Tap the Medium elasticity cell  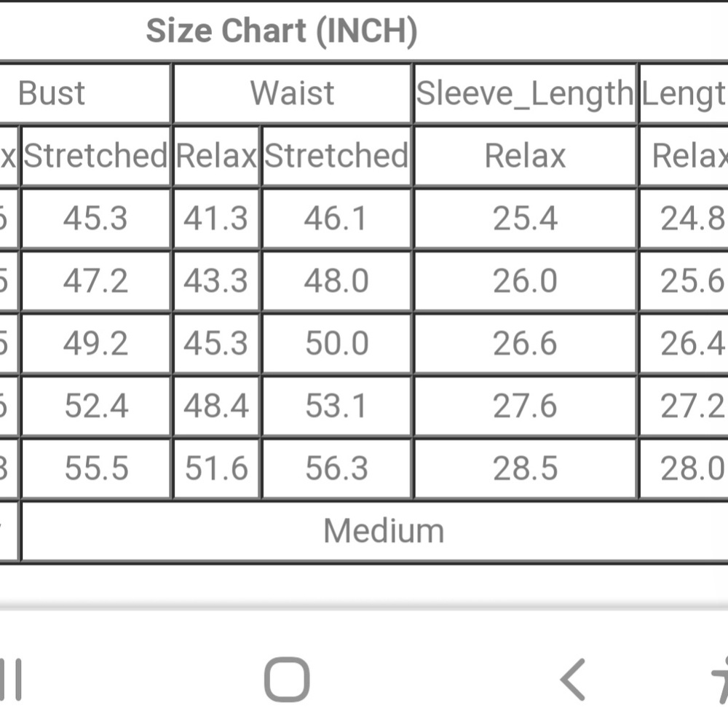pyautogui.click(x=384, y=530)
